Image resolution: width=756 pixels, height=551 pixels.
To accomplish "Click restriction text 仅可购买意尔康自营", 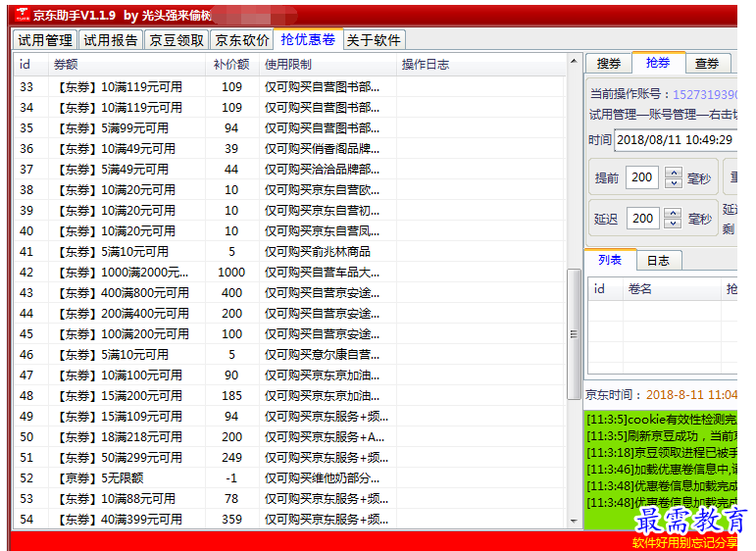I will (x=322, y=355).
